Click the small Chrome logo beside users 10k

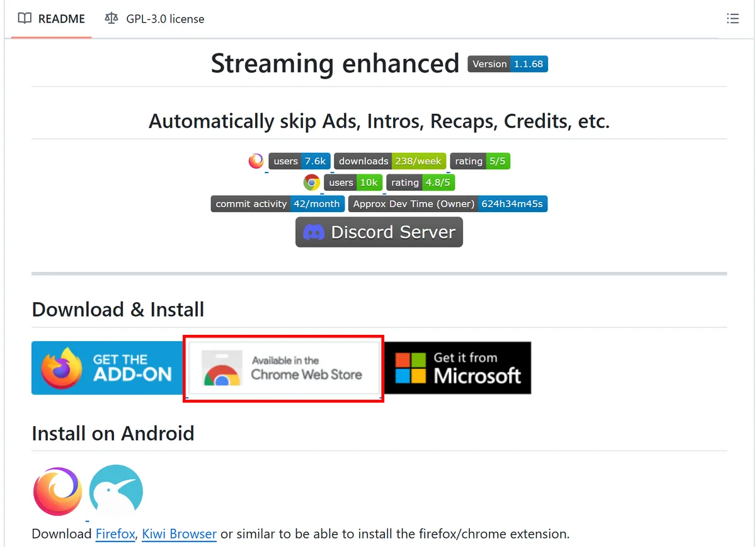point(312,183)
